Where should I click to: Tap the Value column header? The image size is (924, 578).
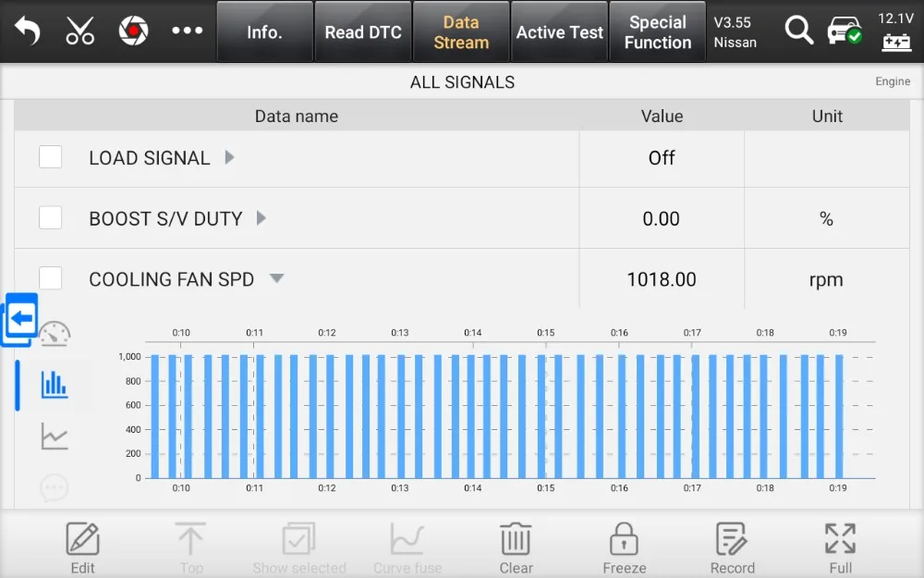click(x=663, y=117)
